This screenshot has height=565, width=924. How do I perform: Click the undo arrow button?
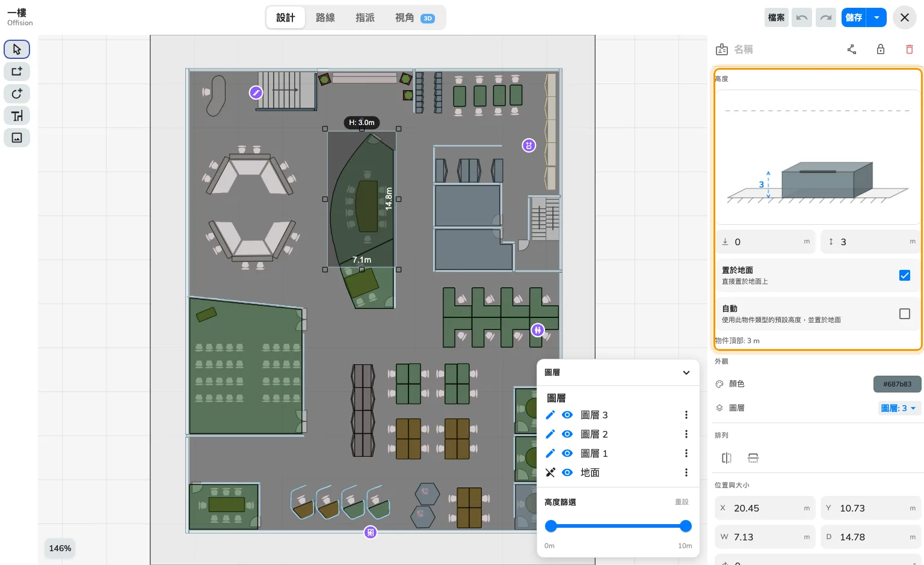point(802,17)
